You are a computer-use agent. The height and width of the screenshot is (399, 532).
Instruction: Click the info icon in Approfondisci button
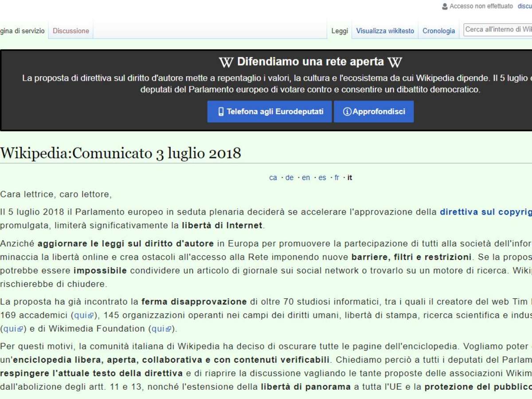click(347, 112)
